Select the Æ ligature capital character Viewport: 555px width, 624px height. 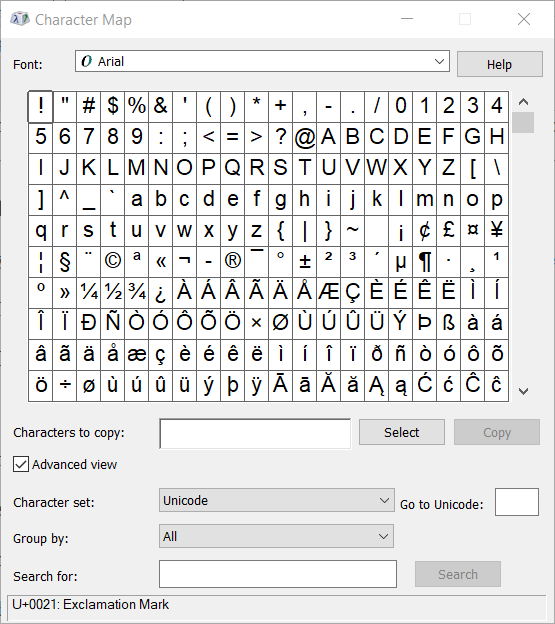pyautogui.click(x=328, y=292)
